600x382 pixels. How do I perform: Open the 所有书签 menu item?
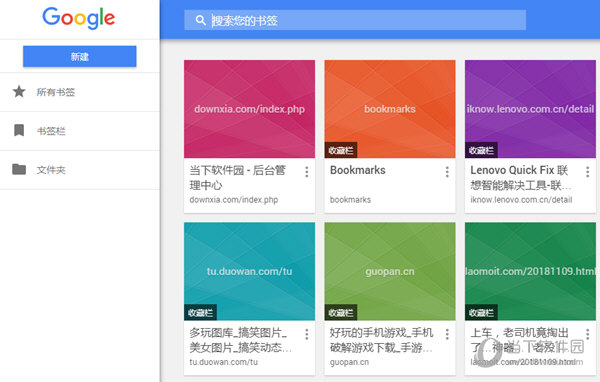click(x=80, y=92)
